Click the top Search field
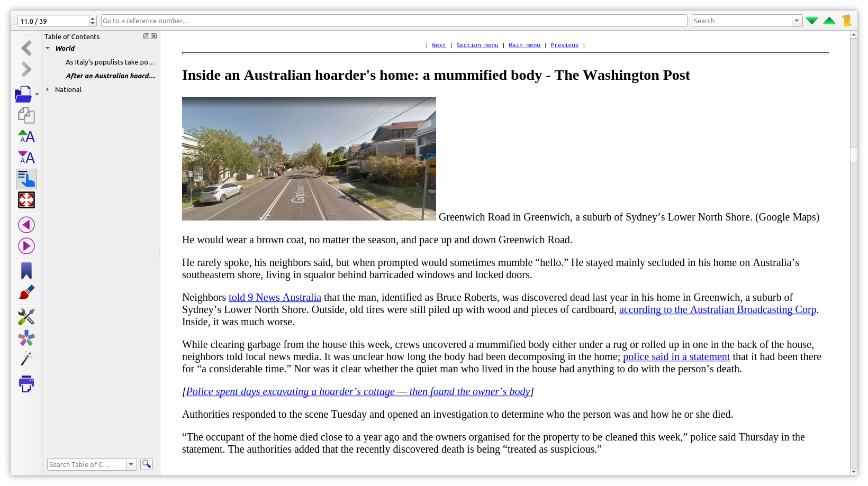The image size is (868, 486). pos(742,21)
